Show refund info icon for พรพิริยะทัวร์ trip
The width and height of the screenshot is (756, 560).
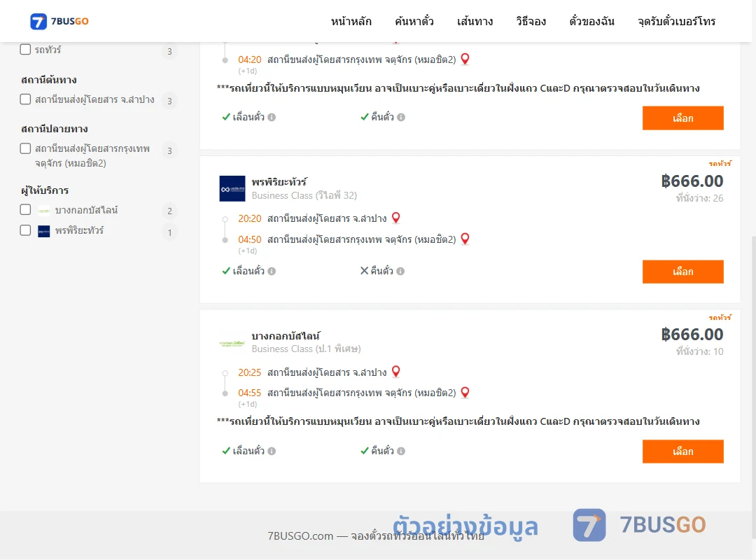400,271
